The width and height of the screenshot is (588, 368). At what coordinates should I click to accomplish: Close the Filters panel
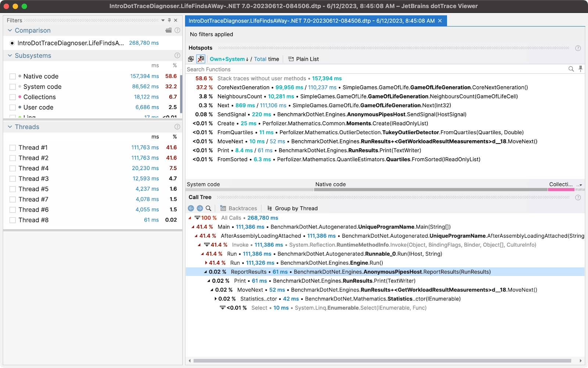click(x=176, y=20)
